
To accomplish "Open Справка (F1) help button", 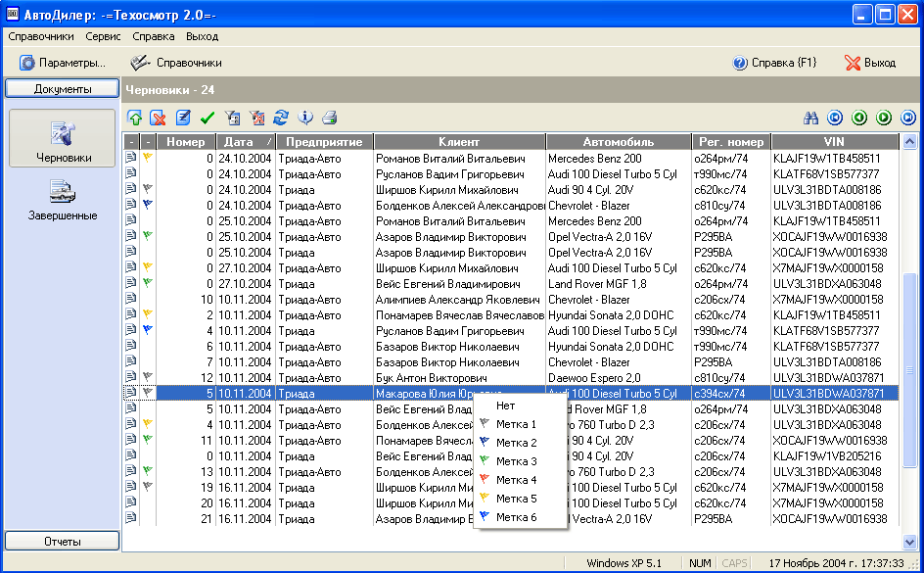I will tap(774, 63).
